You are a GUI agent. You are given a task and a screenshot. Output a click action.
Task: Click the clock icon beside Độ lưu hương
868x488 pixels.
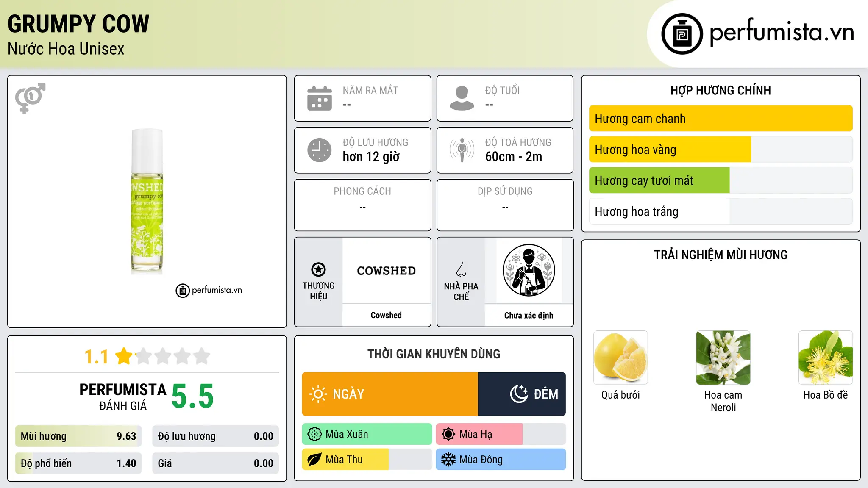tap(320, 150)
